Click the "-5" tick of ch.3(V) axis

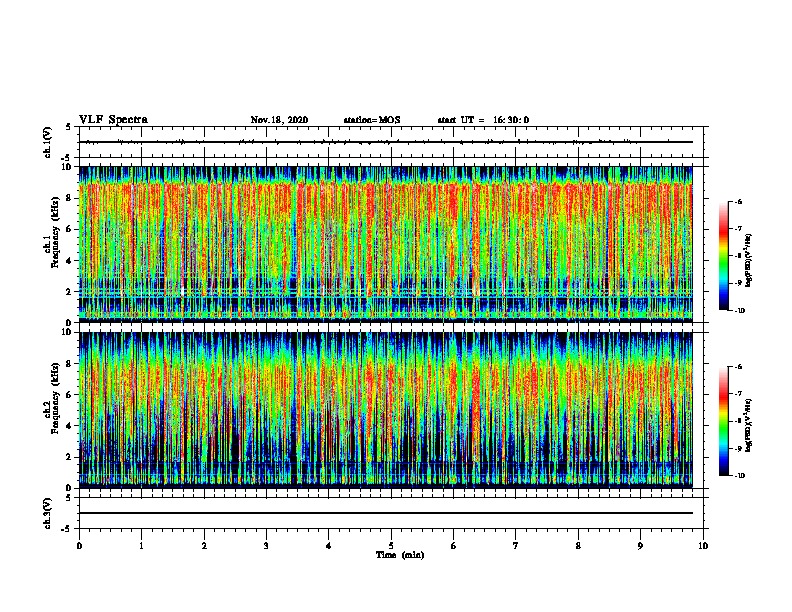[x=68, y=529]
